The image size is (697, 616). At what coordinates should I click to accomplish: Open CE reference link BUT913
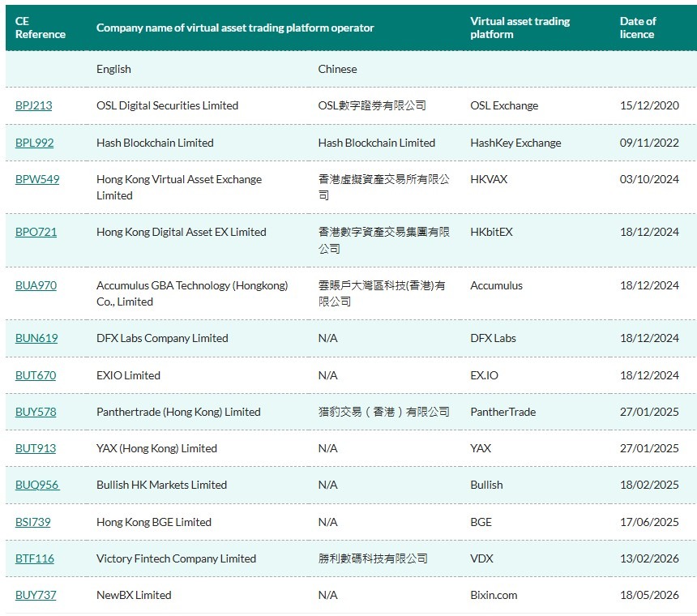36,448
